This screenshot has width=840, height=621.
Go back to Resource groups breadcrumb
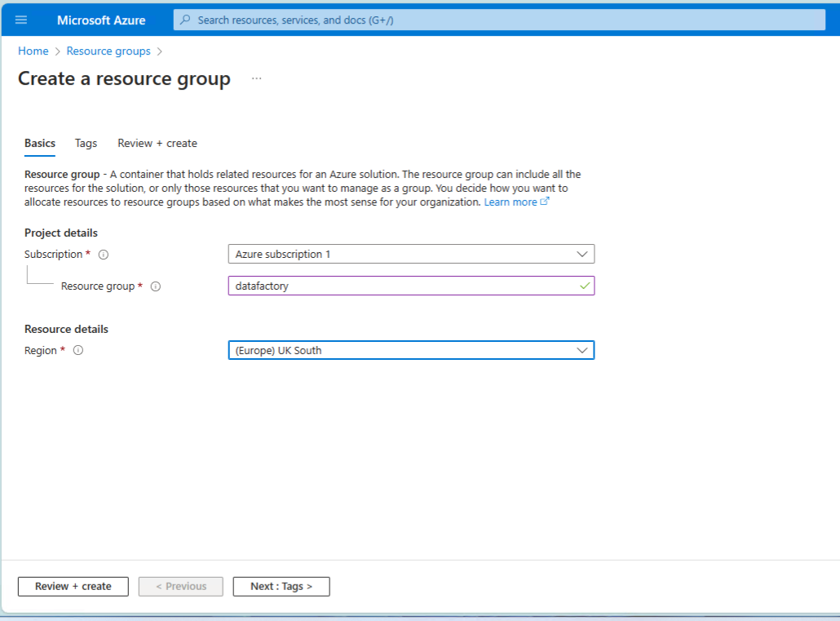coord(108,51)
